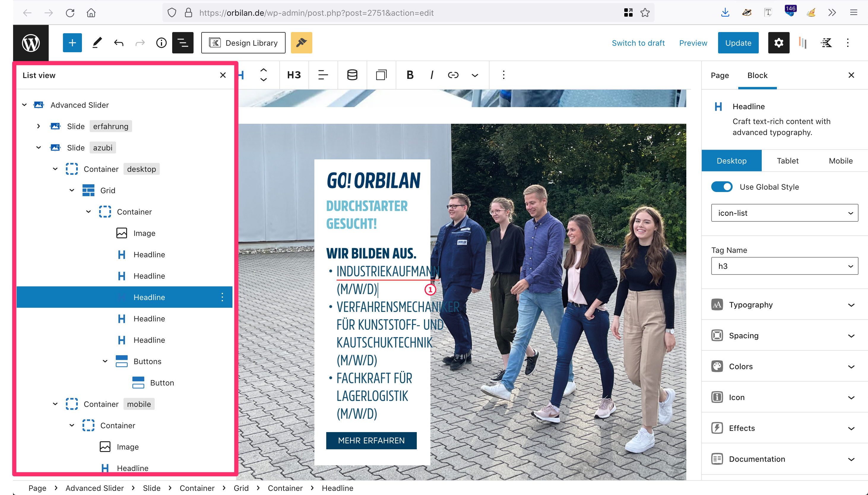Click the copy styles icon in block toolbar

pos(381,75)
